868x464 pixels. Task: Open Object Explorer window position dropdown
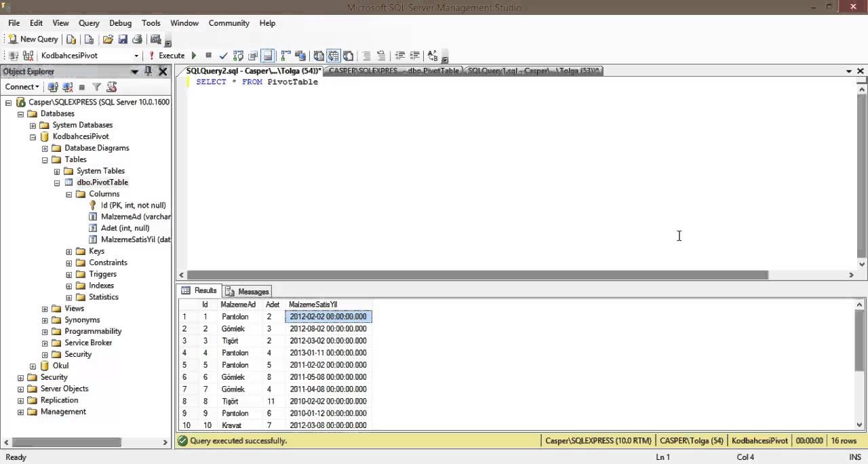click(x=135, y=71)
